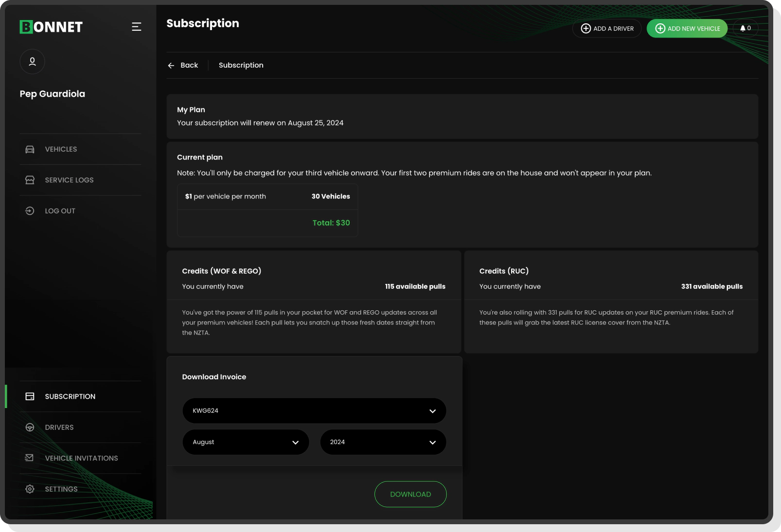Switch to the Subscription section in sidebar
Image resolution: width=781 pixels, height=532 pixels.
(70, 396)
